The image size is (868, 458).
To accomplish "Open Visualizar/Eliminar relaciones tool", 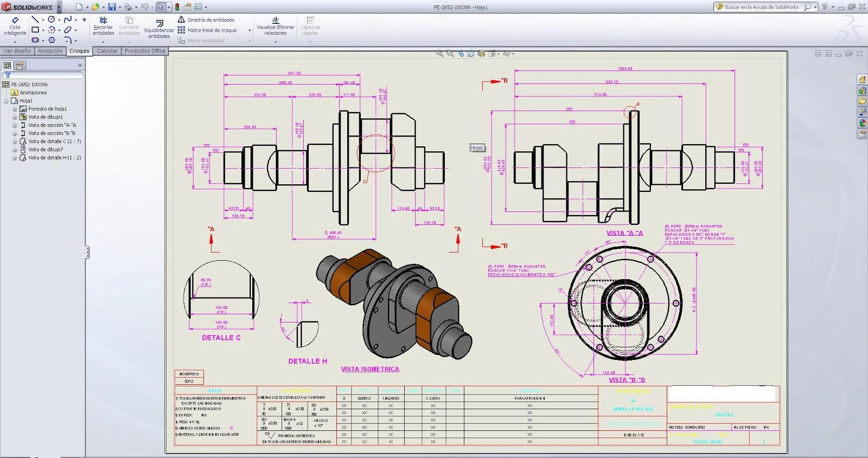I will pyautogui.click(x=275, y=26).
